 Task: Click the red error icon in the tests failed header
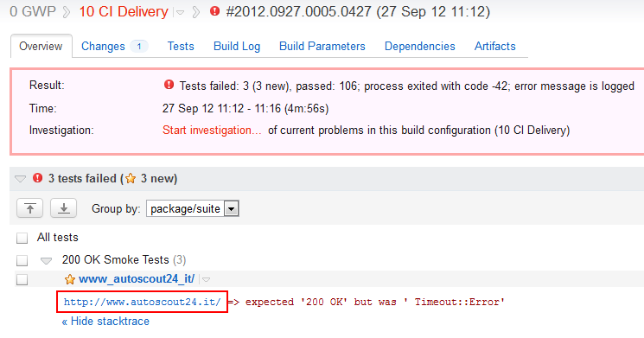coord(38,178)
